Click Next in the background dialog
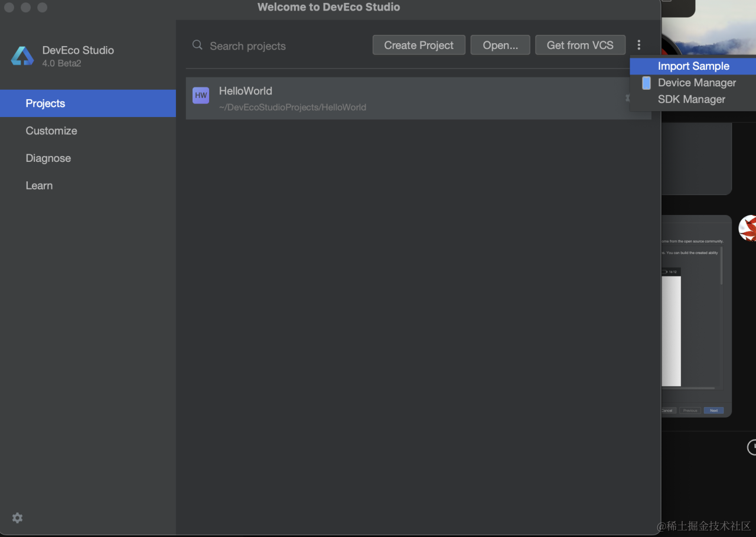Screen dimensions: 756x537 713,410
